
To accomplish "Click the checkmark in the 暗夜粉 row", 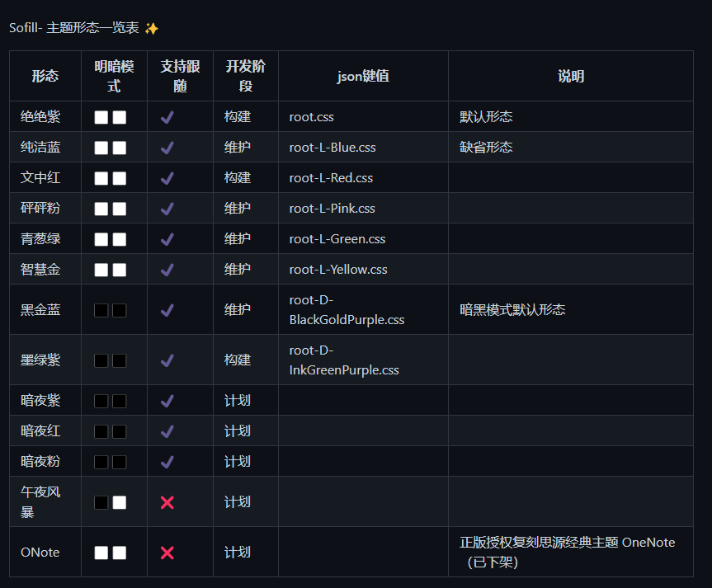I will tap(167, 462).
